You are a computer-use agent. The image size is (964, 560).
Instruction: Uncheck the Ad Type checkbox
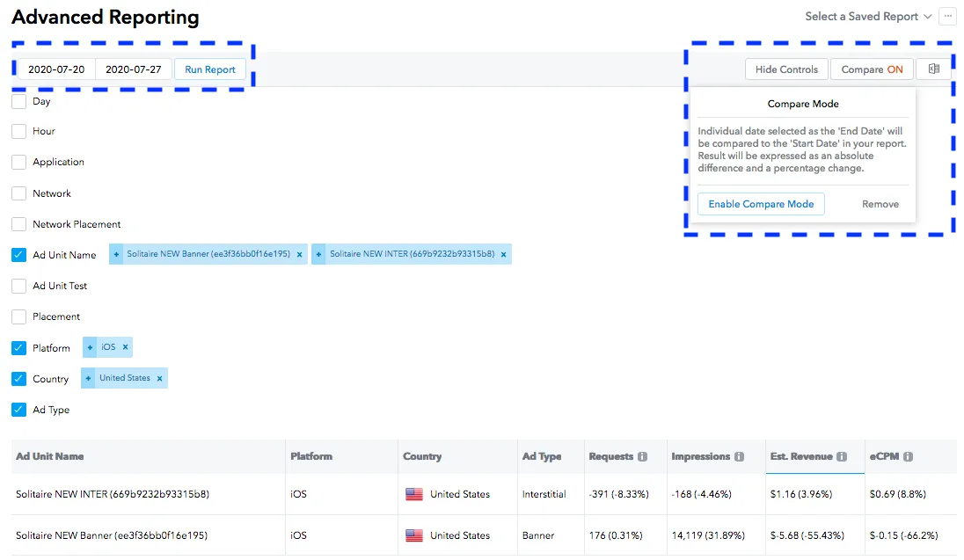click(x=18, y=409)
